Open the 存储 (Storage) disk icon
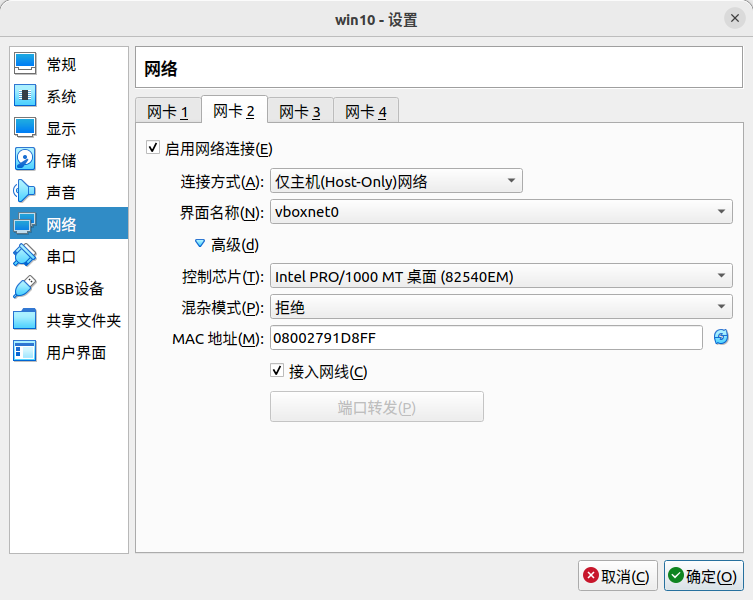The height and width of the screenshot is (600, 753). (25, 160)
